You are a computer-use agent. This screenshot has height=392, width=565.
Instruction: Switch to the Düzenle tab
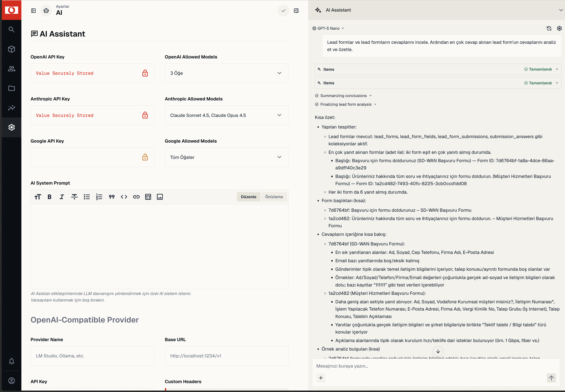click(248, 197)
